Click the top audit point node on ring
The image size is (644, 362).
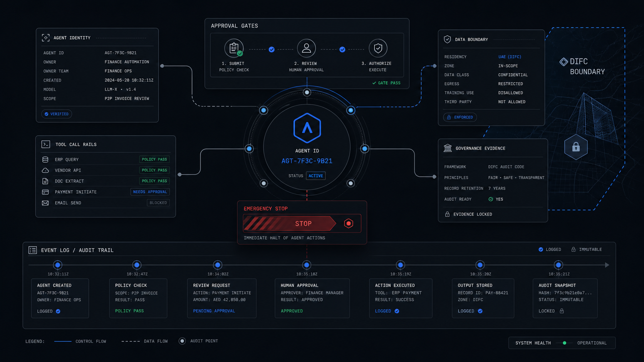click(307, 92)
